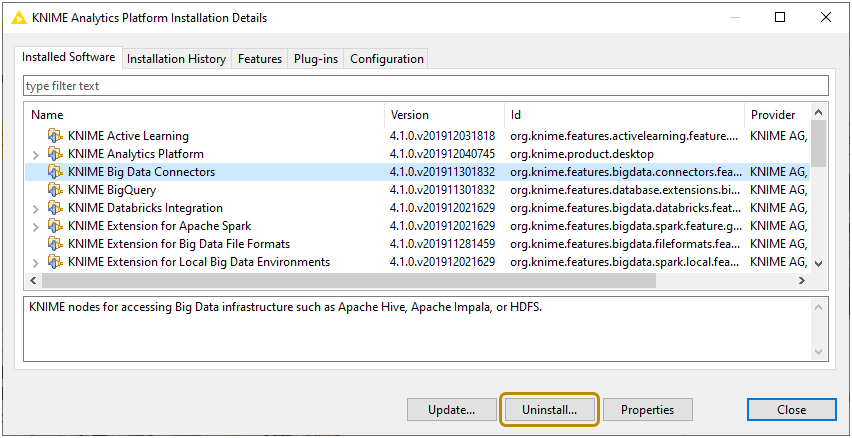Select the KNIME Big Data Connectors row

tap(417, 172)
